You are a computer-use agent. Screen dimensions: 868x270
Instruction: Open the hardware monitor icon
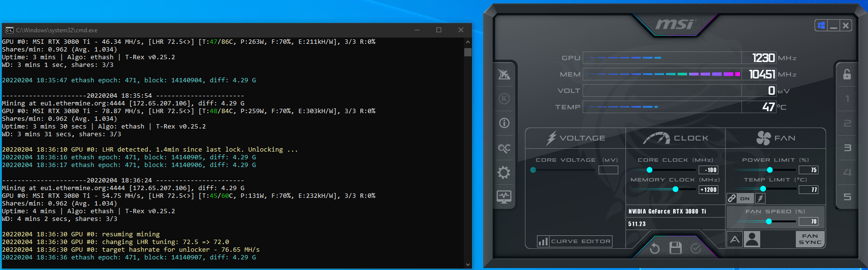point(504,196)
